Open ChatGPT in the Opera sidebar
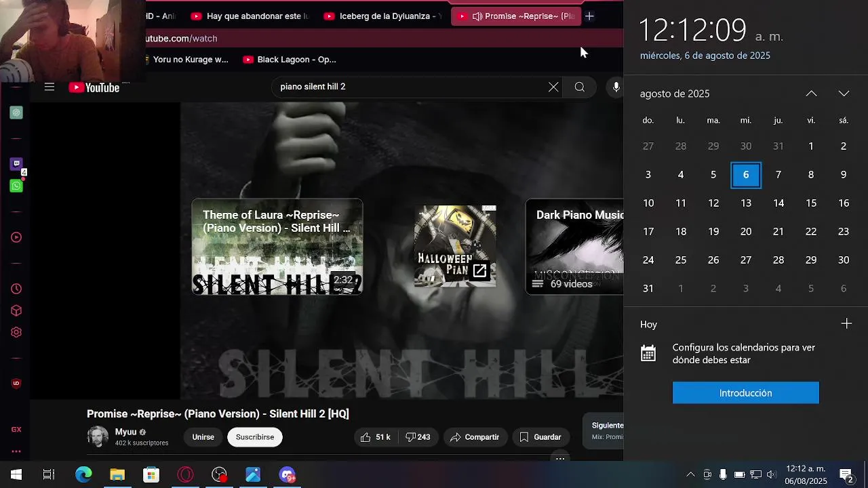 coord(16,113)
